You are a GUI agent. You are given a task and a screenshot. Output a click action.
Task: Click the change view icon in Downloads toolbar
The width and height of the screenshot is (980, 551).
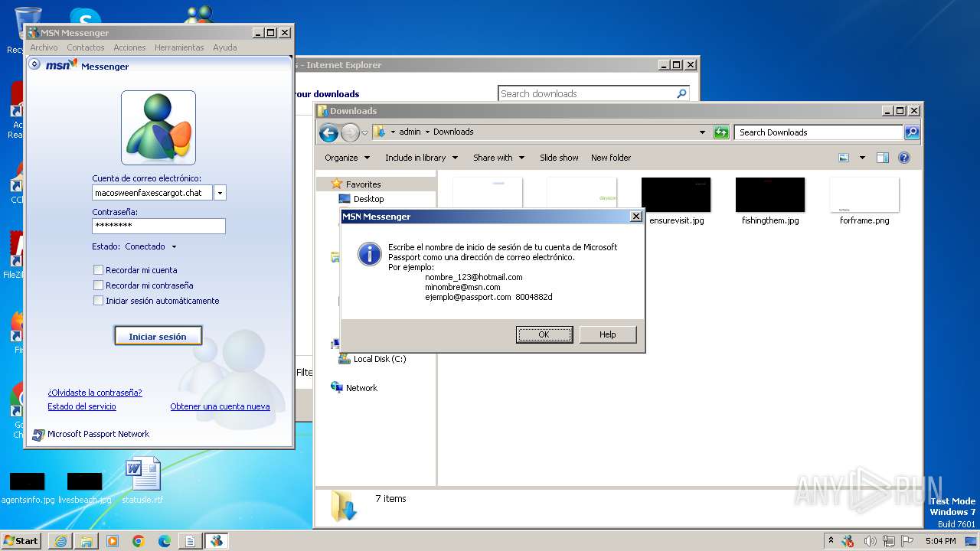pyautogui.click(x=844, y=158)
